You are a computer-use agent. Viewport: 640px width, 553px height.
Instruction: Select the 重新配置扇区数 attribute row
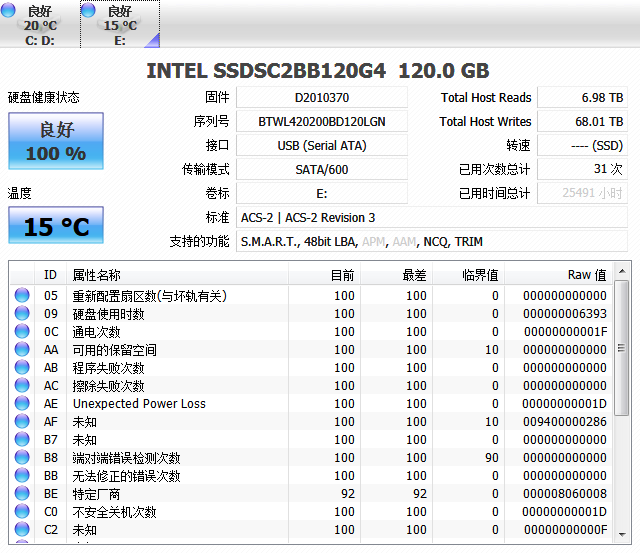(x=311, y=295)
